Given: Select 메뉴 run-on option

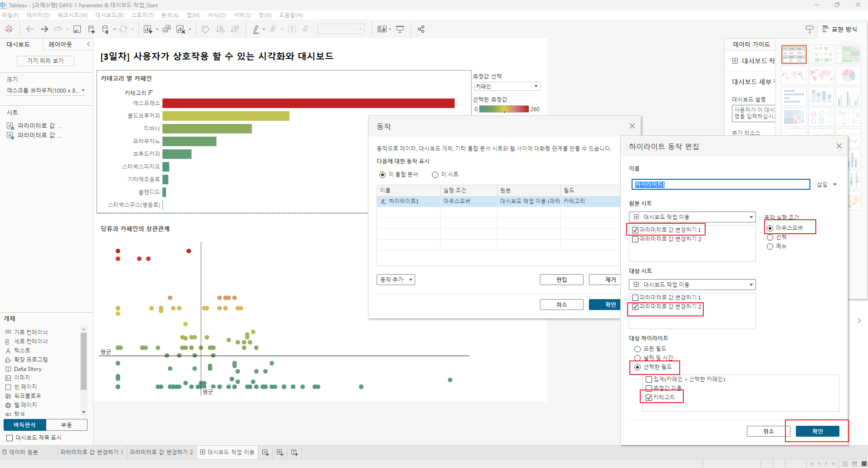Looking at the screenshot, I should [x=770, y=246].
